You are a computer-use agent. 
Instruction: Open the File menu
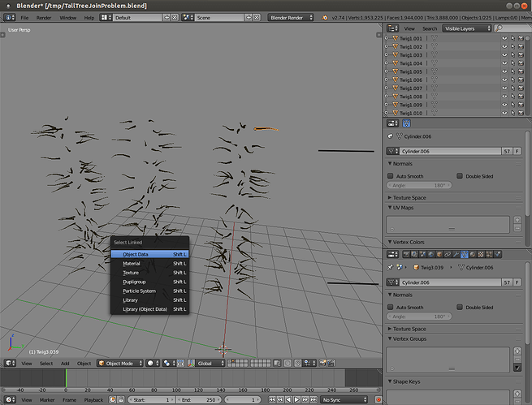point(24,18)
